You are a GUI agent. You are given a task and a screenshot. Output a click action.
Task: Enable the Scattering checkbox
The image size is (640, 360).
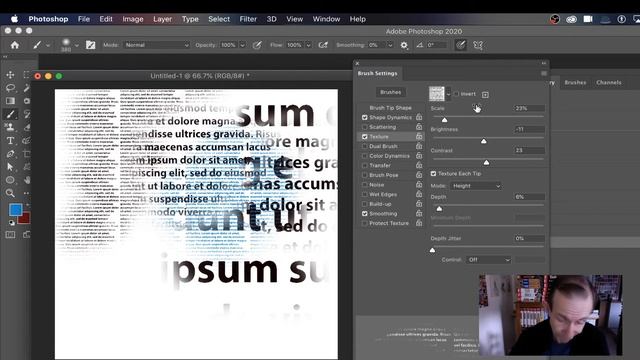(364, 127)
